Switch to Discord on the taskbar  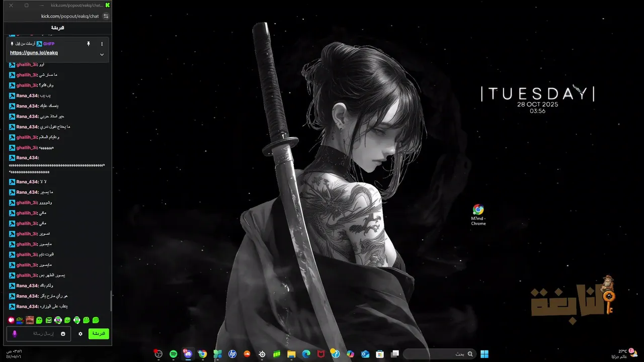point(188,354)
